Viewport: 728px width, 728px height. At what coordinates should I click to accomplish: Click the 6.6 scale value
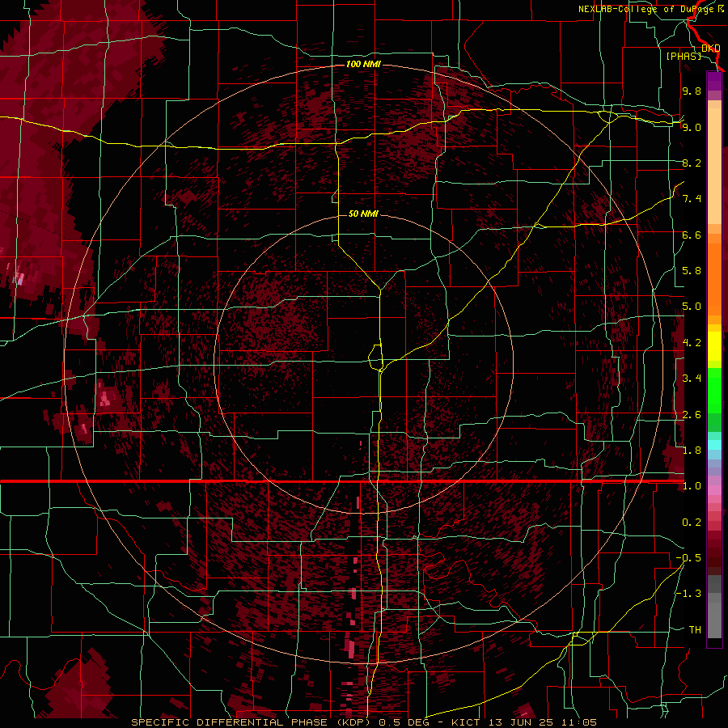692,235
